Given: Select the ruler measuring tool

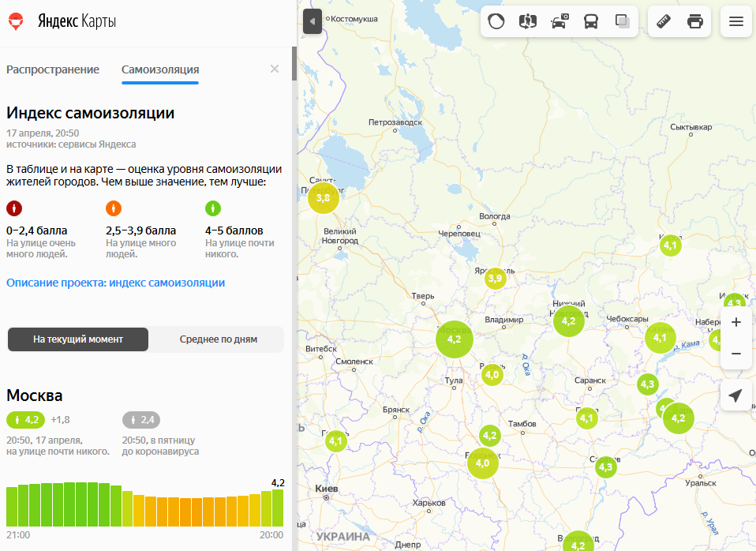Looking at the screenshot, I should [x=664, y=21].
